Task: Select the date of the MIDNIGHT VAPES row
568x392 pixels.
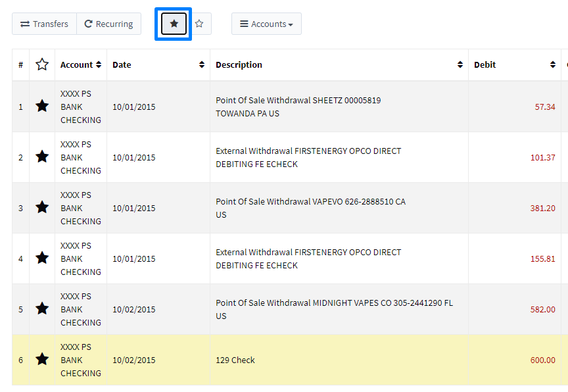Action: 134,309
